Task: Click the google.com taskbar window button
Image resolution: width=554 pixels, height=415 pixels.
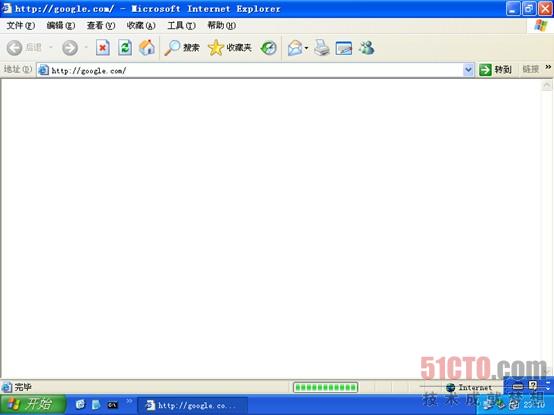Action: 193,405
